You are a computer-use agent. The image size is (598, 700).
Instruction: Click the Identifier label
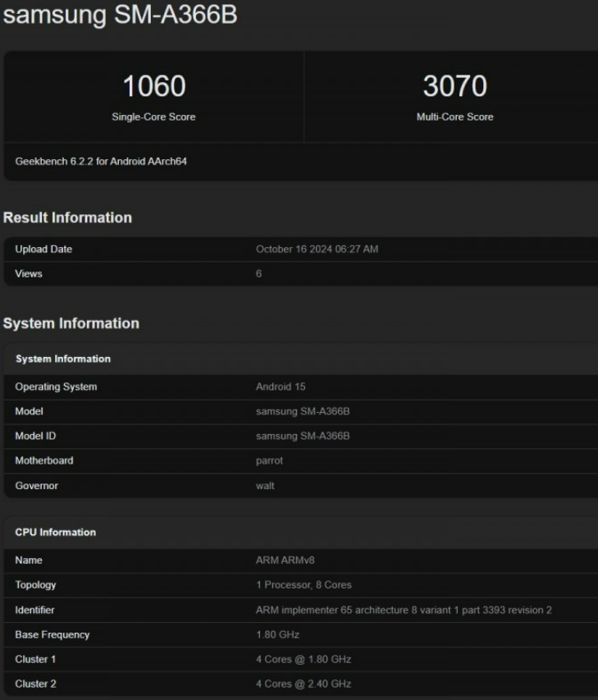click(x=34, y=610)
